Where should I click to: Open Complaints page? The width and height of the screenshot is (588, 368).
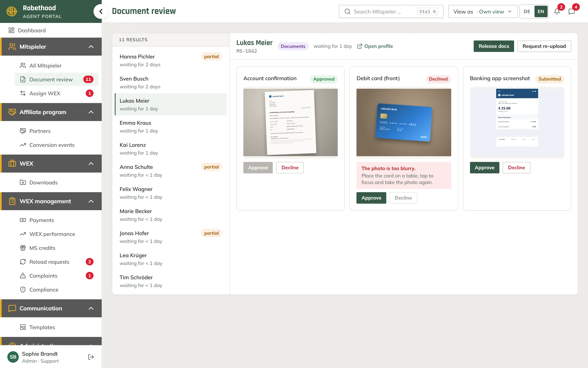pos(56,276)
